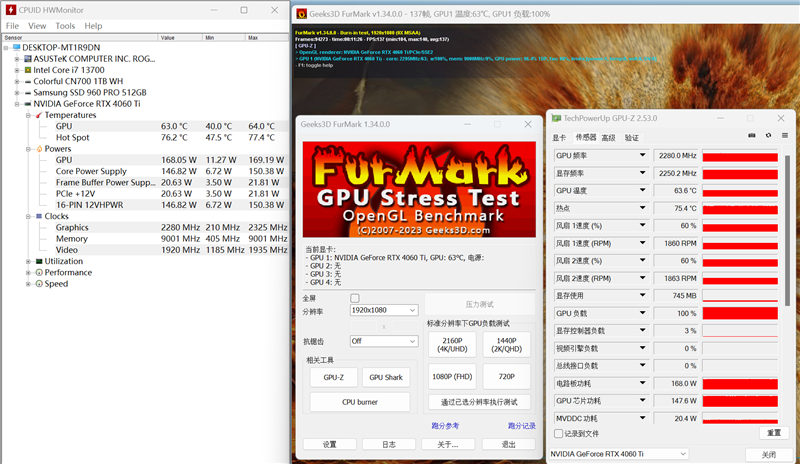This screenshot has width=800, height=464.
Task: Open the 1920x1080 resolution dropdown
Action: pyautogui.click(x=384, y=310)
